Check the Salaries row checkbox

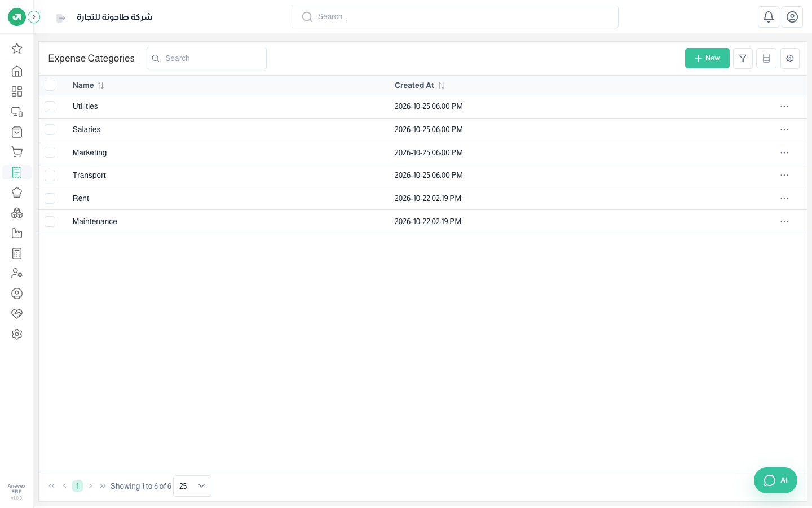(x=50, y=130)
